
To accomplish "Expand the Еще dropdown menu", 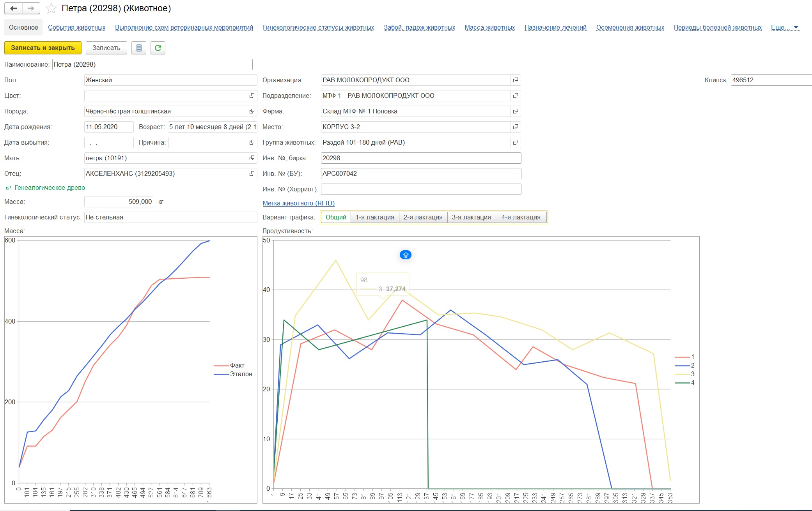I will 784,27.
